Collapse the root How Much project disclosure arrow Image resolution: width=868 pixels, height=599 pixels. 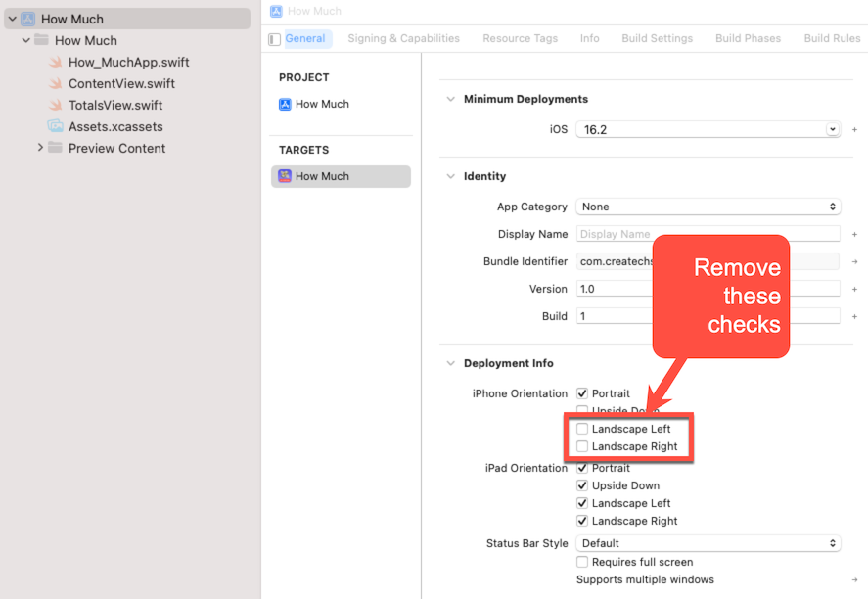click(12, 19)
